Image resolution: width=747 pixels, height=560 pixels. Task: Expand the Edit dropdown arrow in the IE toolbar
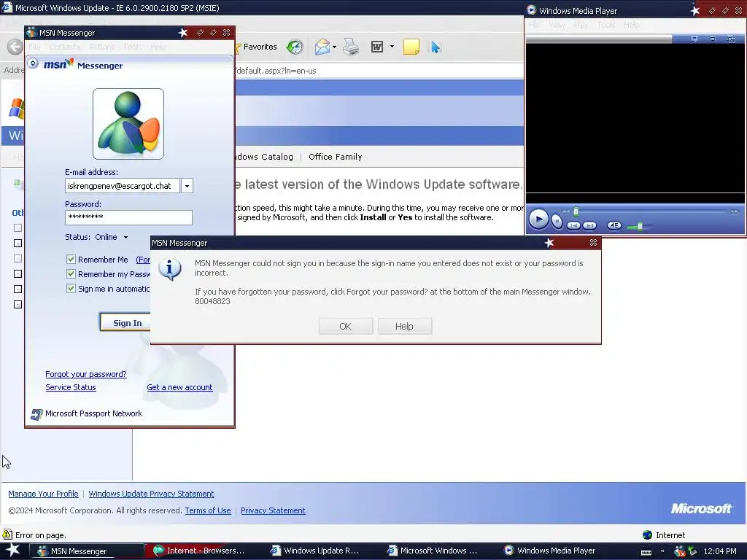392,47
